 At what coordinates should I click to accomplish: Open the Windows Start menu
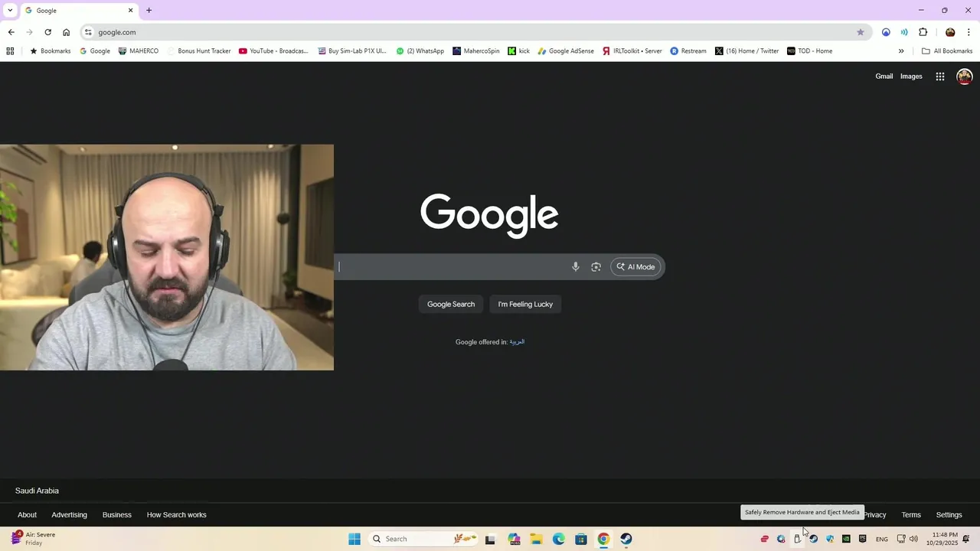click(x=354, y=539)
